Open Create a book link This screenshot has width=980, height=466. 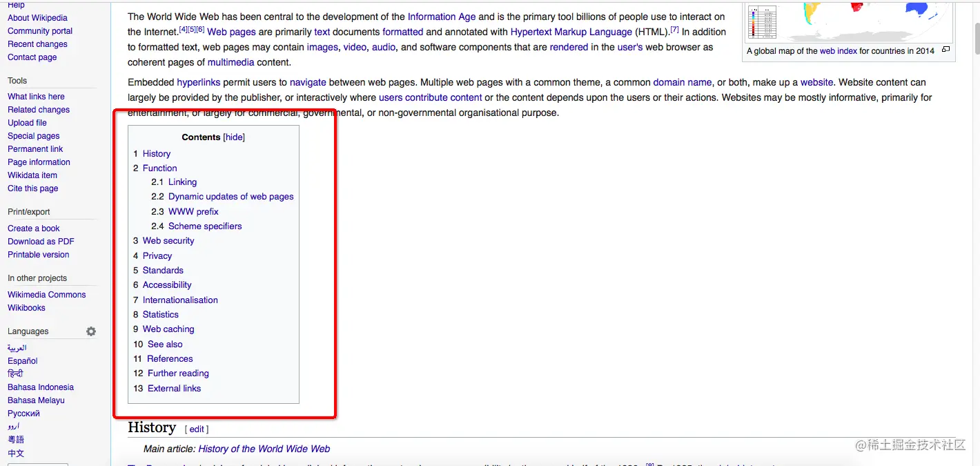point(34,229)
